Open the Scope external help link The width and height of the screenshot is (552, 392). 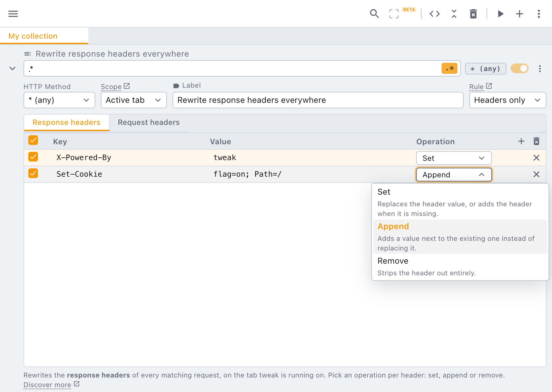[x=127, y=86]
